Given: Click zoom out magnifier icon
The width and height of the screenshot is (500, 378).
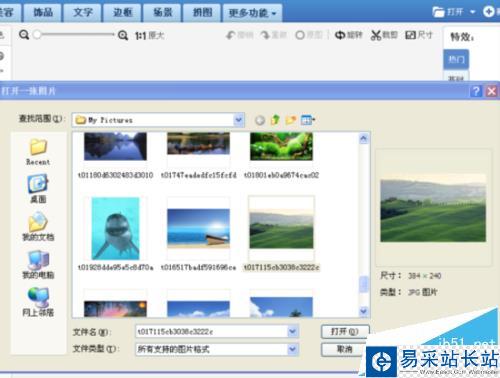Looking at the screenshot, I should point(24,35).
